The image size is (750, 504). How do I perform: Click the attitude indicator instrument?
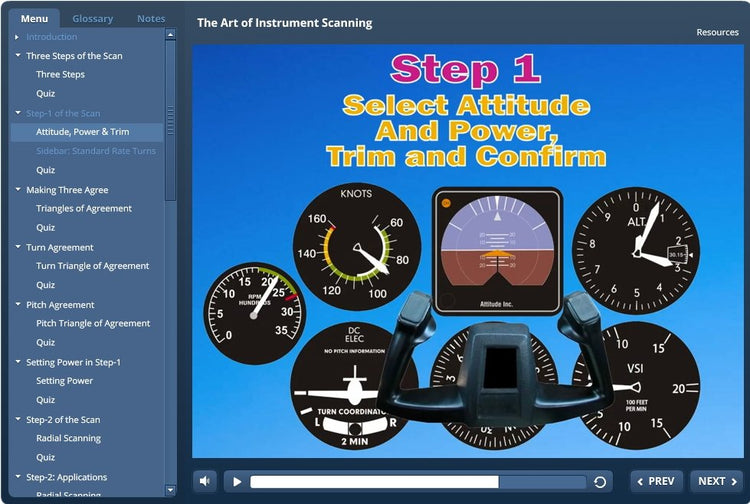(x=496, y=248)
